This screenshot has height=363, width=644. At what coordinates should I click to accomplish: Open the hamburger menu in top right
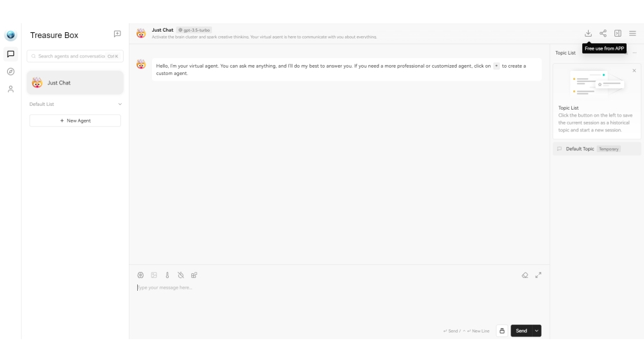pyautogui.click(x=632, y=34)
